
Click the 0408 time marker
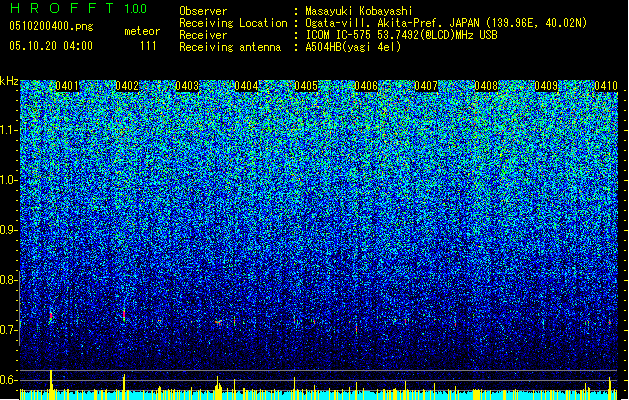click(487, 86)
